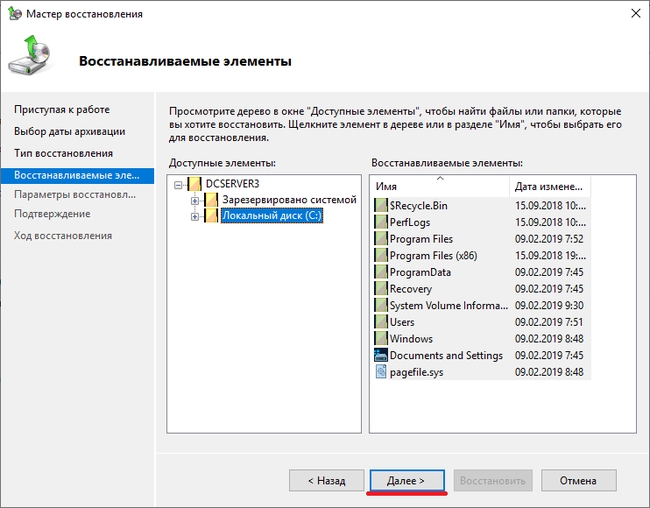This screenshot has height=508, width=650.
Task: Select the Program Files (x86) name
Action: (x=434, y=255)
